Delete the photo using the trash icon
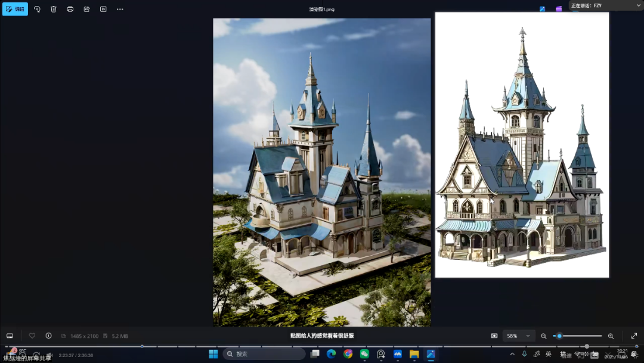The height and width of the screenshot is (363, 644). pos(54,9)
